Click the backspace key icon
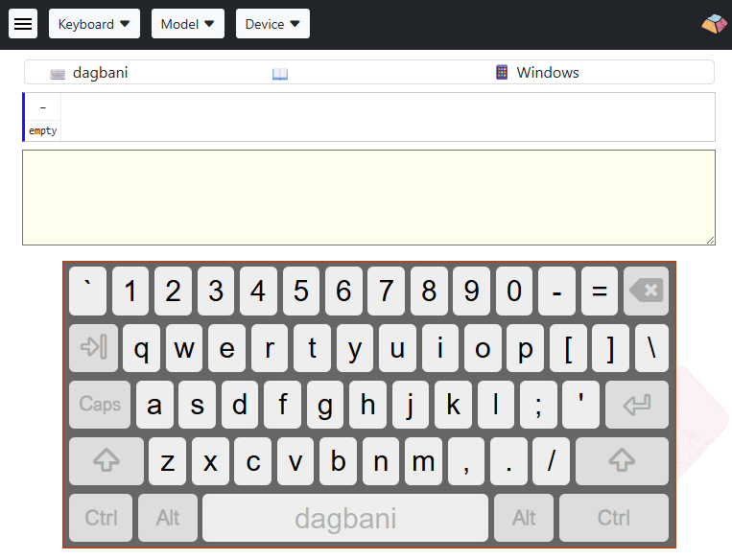 (x=646, y=291)
